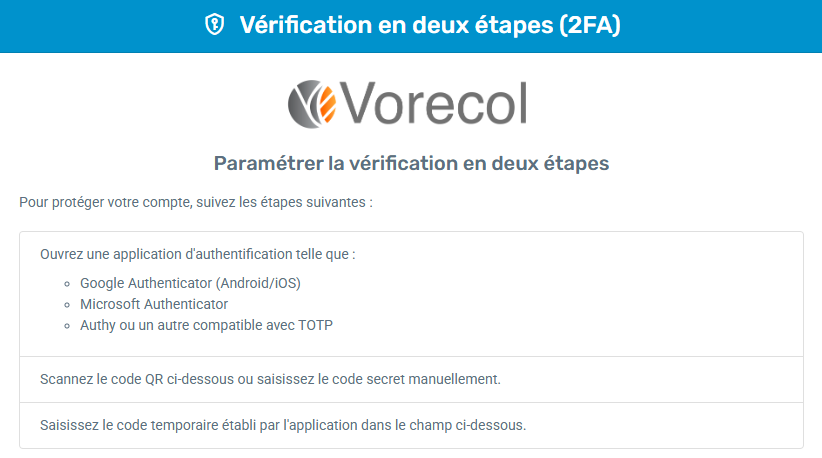
Task: Click the Google Authenticator (Android/iOS) list item
Action: click(x=190, y=283)
